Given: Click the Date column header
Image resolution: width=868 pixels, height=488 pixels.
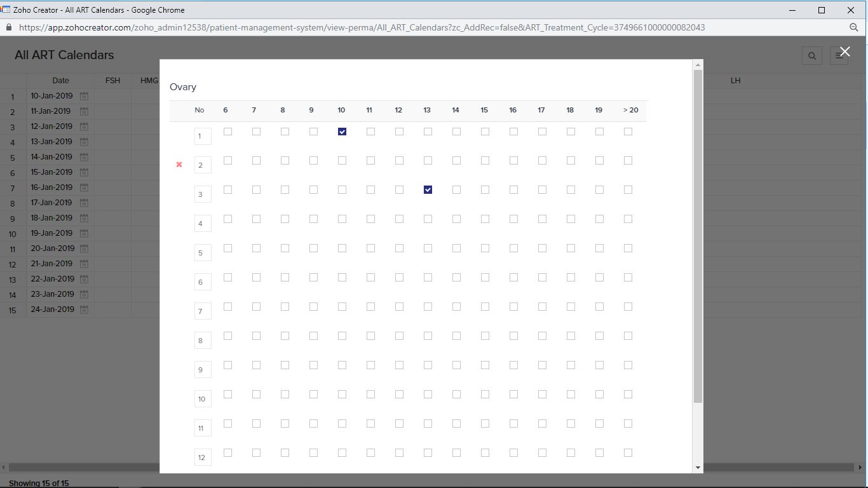Looking at the screenshot, I should pos(60,81).
